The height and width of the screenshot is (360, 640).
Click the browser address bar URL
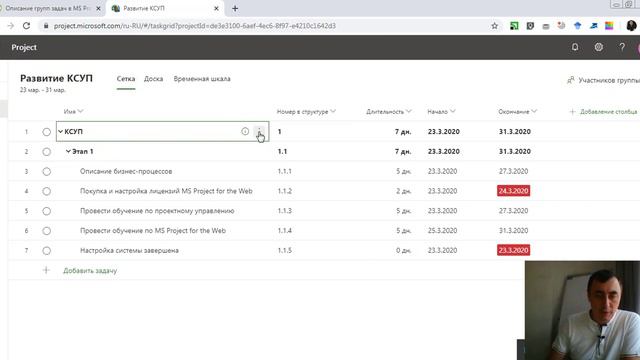tap(195, 26)
